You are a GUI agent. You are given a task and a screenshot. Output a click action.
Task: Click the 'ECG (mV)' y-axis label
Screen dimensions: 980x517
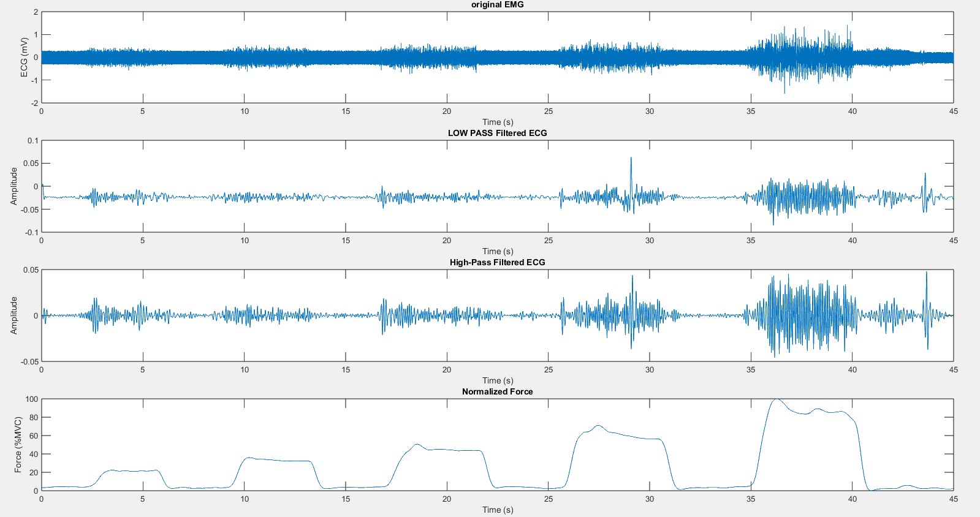(x=24, y=58)
